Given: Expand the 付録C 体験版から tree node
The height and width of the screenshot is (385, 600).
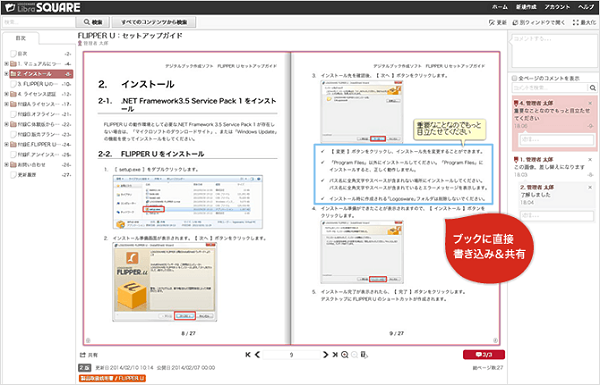Looking at the screenshot, I should pos(6,124).
